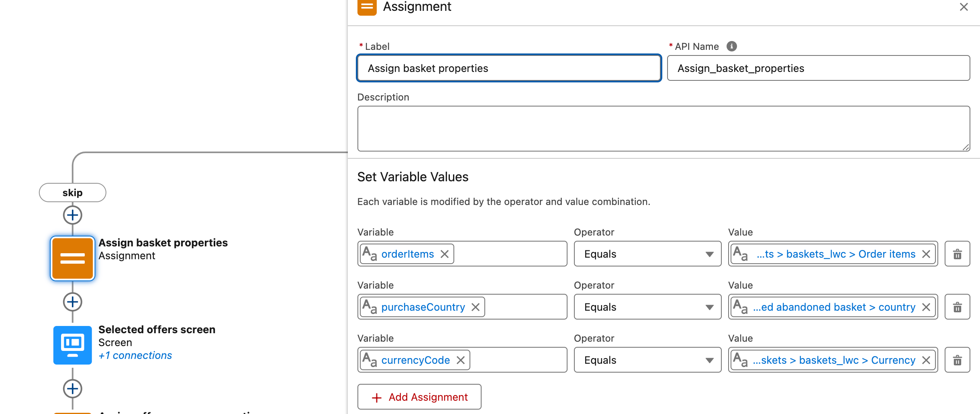The width and height of the screenshot is (980, 414).
Task: Delete the purchaseCountry assignment row
Action: (957, 307)
